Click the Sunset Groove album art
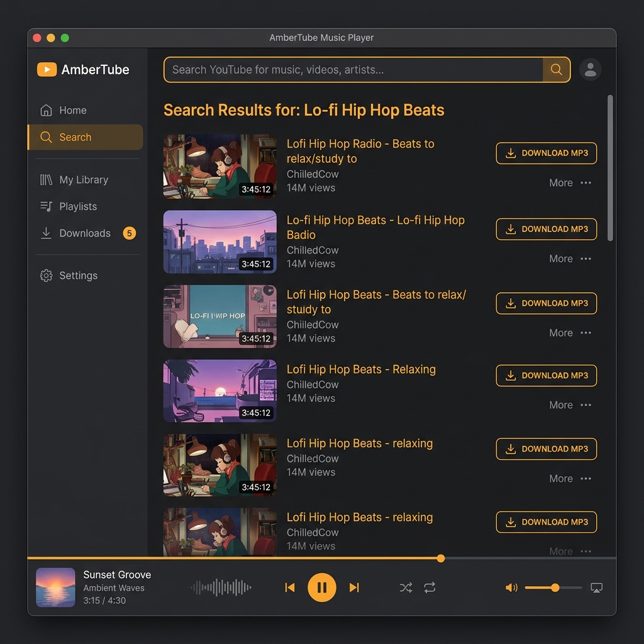 55,587
